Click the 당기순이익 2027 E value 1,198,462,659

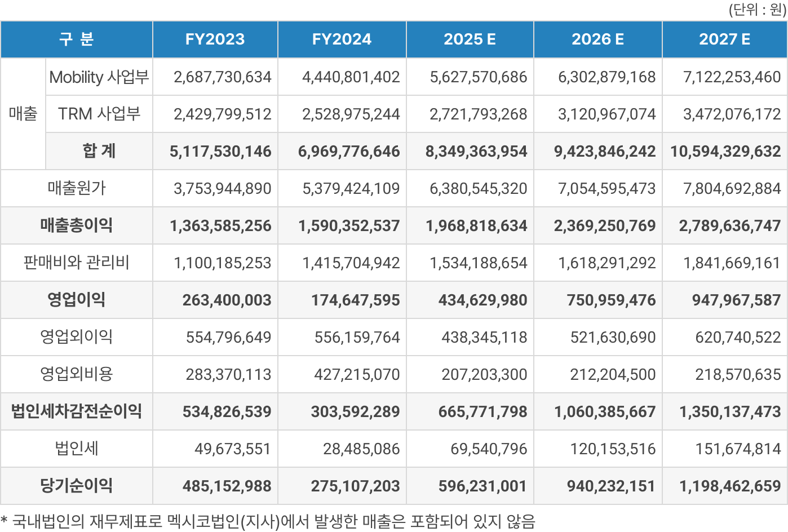click(x=730, y=486)
